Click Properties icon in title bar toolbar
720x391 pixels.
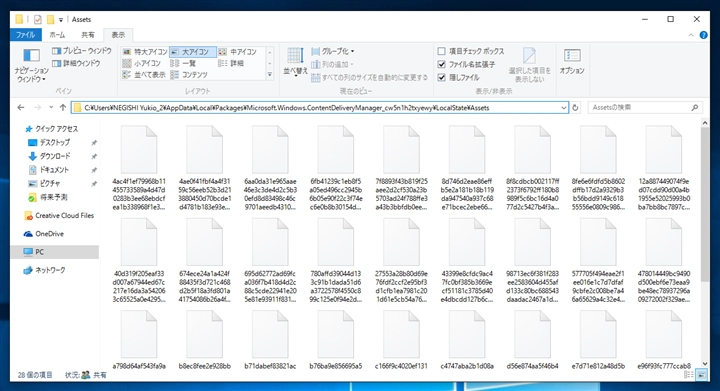click(38, 19)
